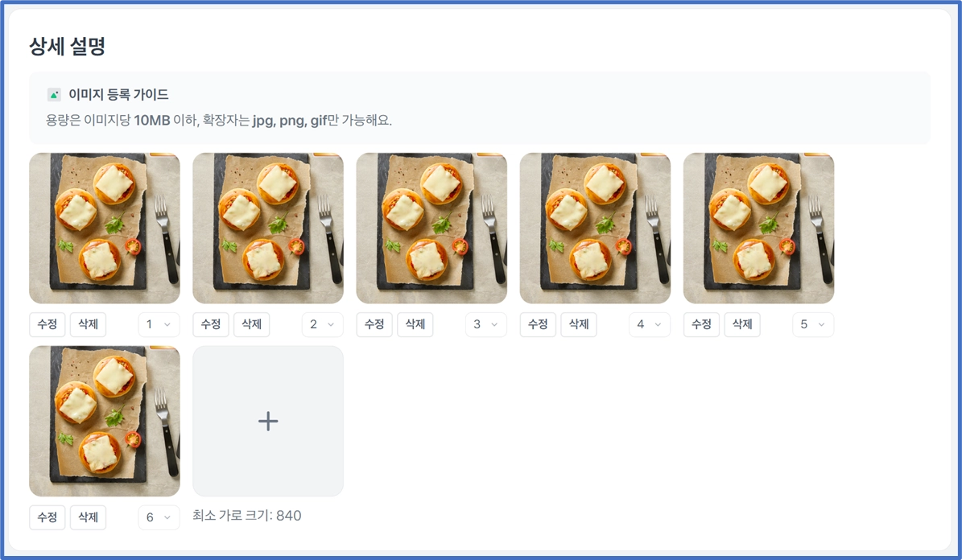Open order dropdown showing 1
This screenshot has height=560, width=962.
159,324
